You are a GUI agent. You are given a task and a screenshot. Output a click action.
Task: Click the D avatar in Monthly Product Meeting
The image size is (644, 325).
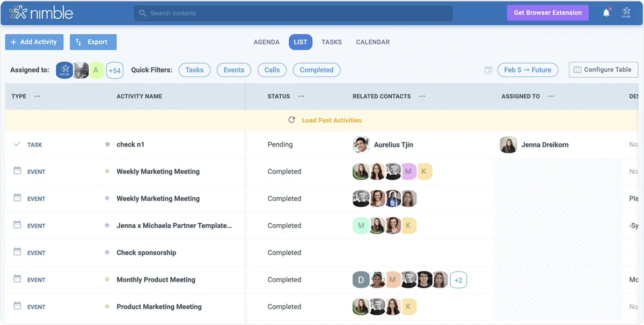[x=361, y=279]
